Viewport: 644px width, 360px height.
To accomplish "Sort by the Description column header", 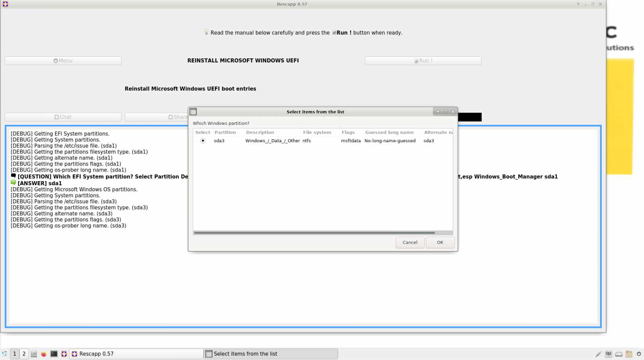I will click(x=260, y=132).
